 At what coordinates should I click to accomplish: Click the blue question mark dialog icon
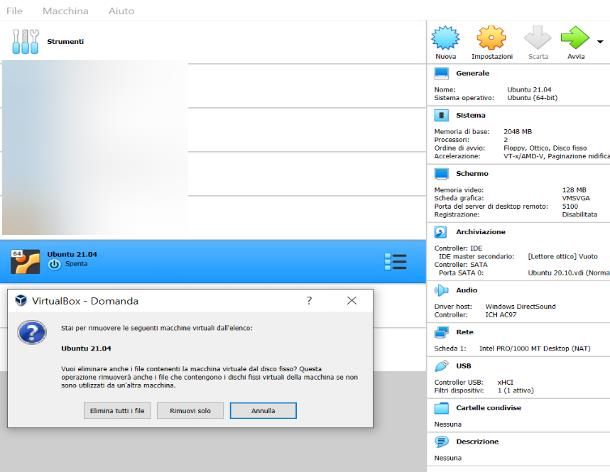[x=32, y=332]
